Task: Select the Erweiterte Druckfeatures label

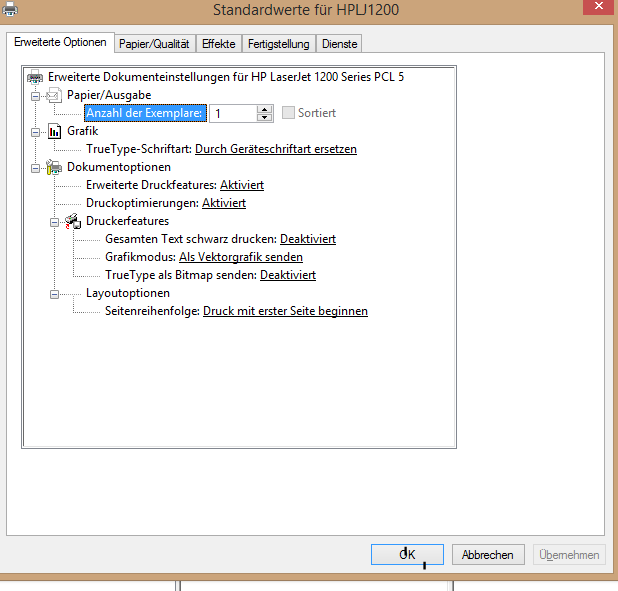Action: pyautogui.click(x=151, y=185)
